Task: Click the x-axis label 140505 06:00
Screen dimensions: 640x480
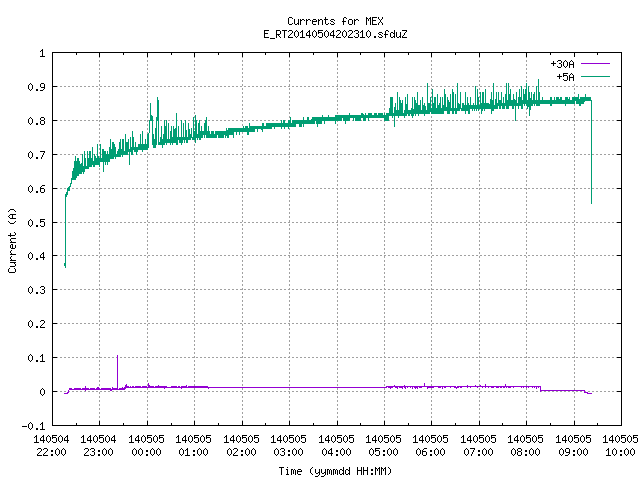Action: point(431,446)
